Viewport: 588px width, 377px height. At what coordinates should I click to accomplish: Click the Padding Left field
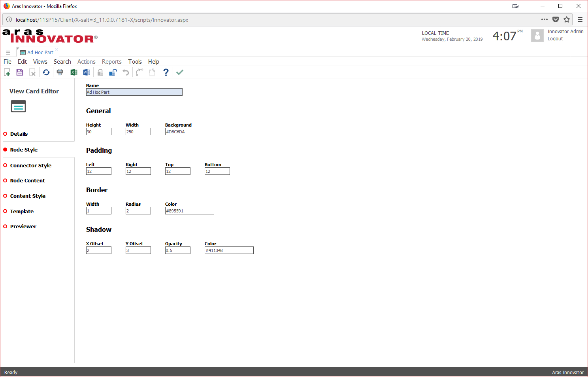point(99,171)
